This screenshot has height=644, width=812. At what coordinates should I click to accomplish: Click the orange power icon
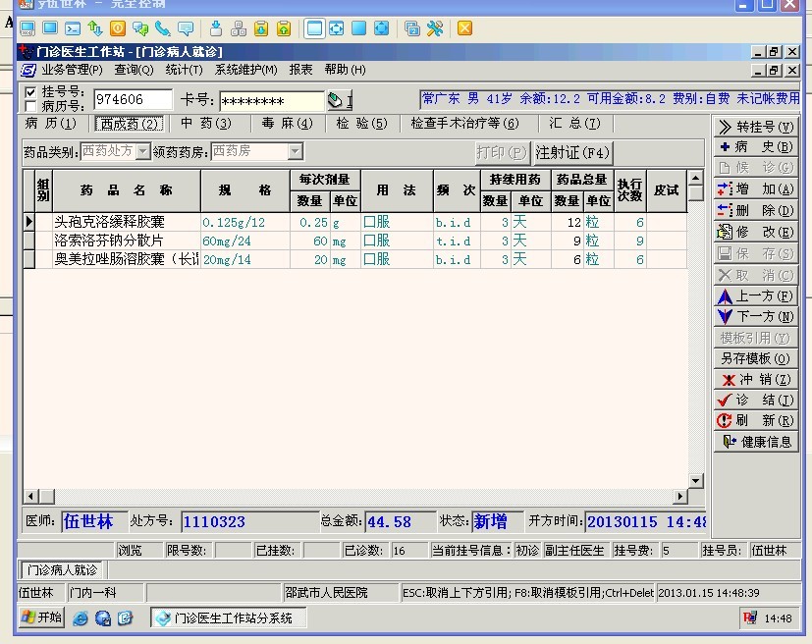tap(118, 28)
